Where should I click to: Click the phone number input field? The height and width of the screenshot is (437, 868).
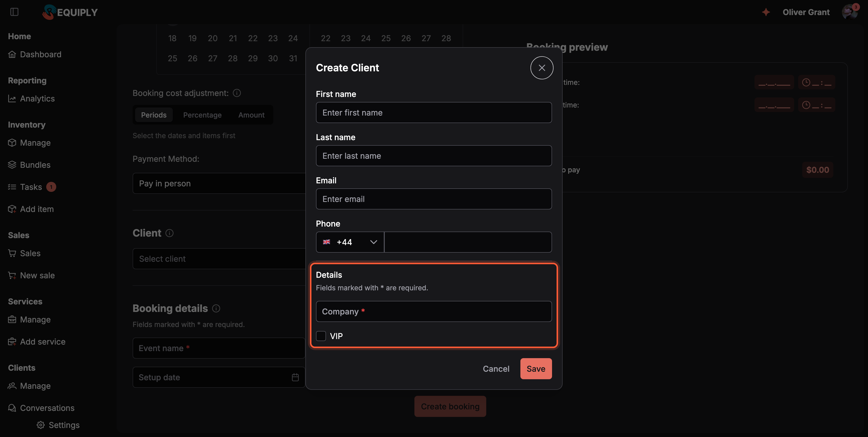(x=468, y=242)
